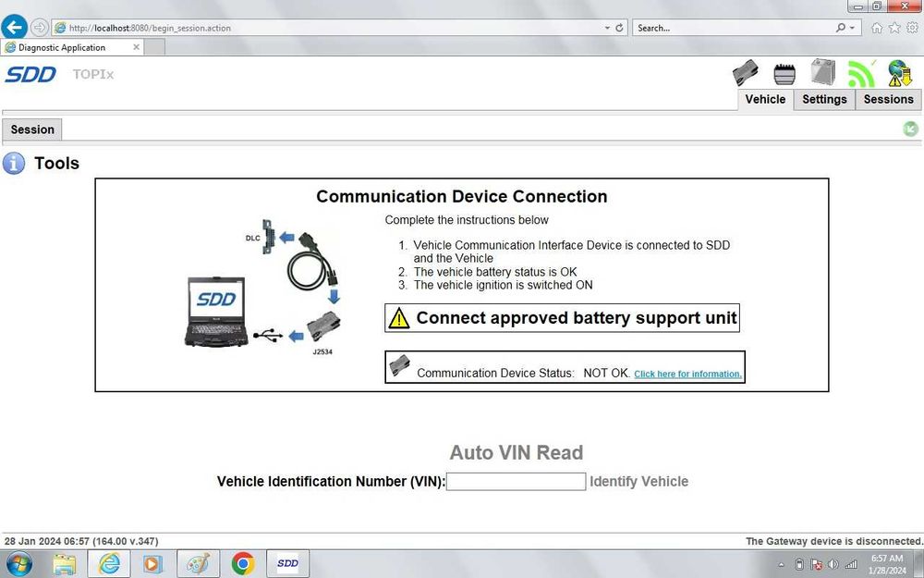Open a new browser tab
Viewport: 924px width, 578px height.
154,47
